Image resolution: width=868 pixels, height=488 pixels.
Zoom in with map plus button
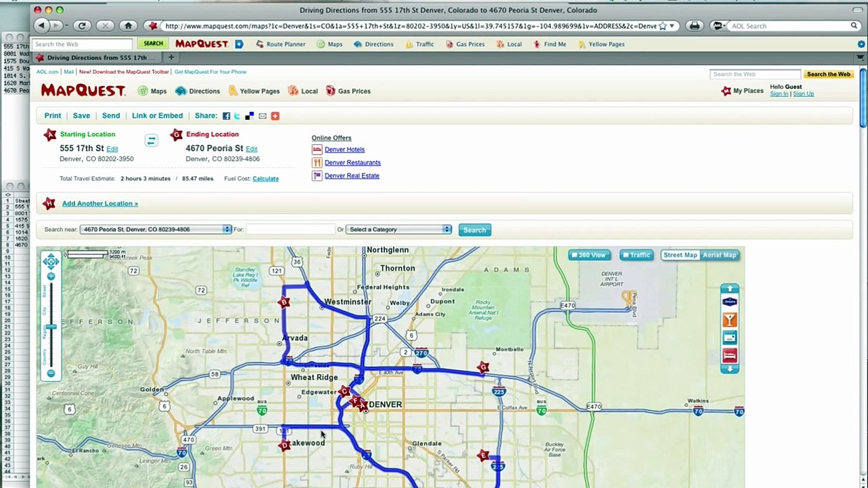point(51,277)
